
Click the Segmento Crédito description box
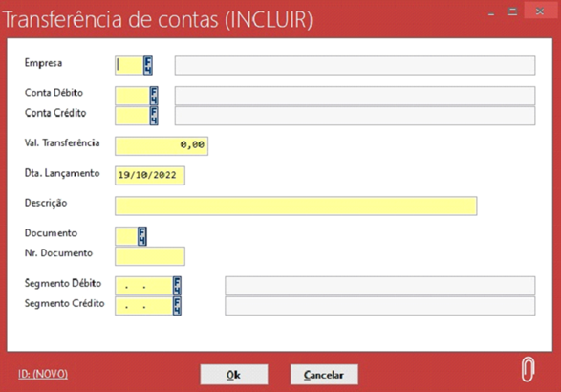click(380, 306)
